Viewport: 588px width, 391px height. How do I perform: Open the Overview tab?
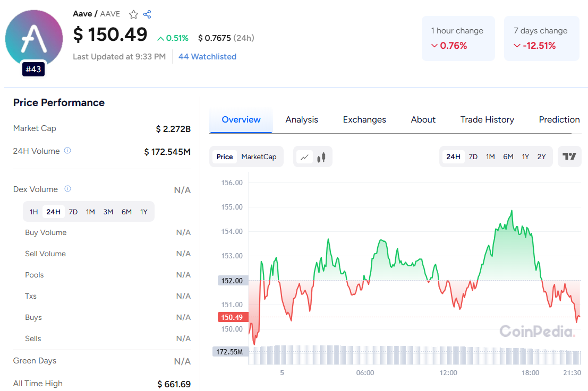pos(241,120)
